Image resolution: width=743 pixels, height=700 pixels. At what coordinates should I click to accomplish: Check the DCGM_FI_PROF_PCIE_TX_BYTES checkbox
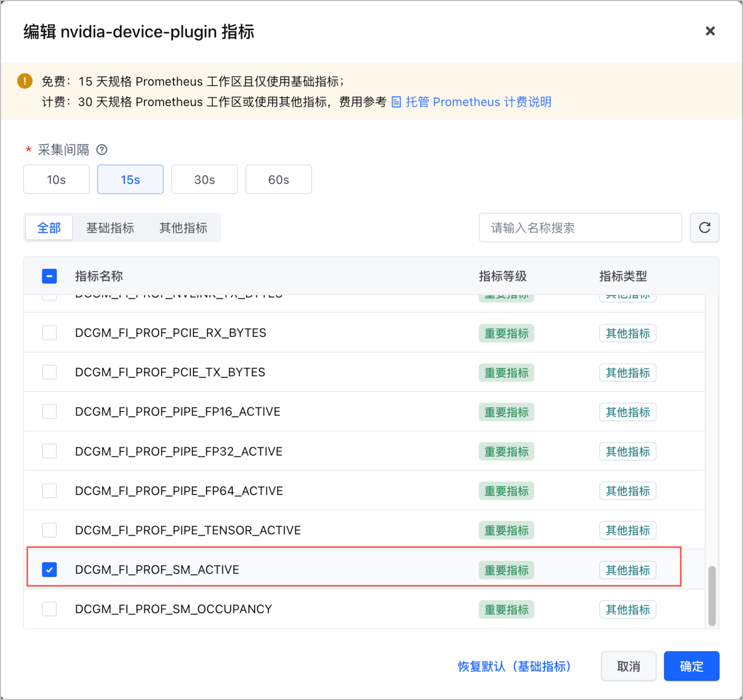coord(49,373)
